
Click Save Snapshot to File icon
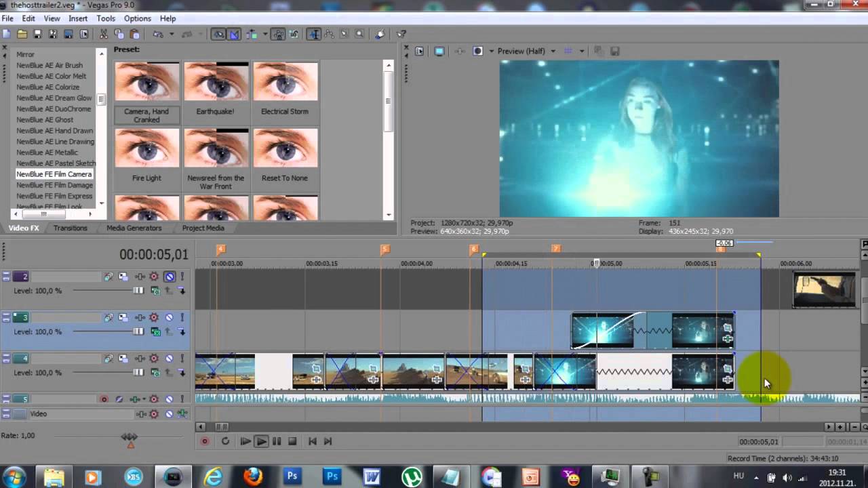click(x=615, y=51)
